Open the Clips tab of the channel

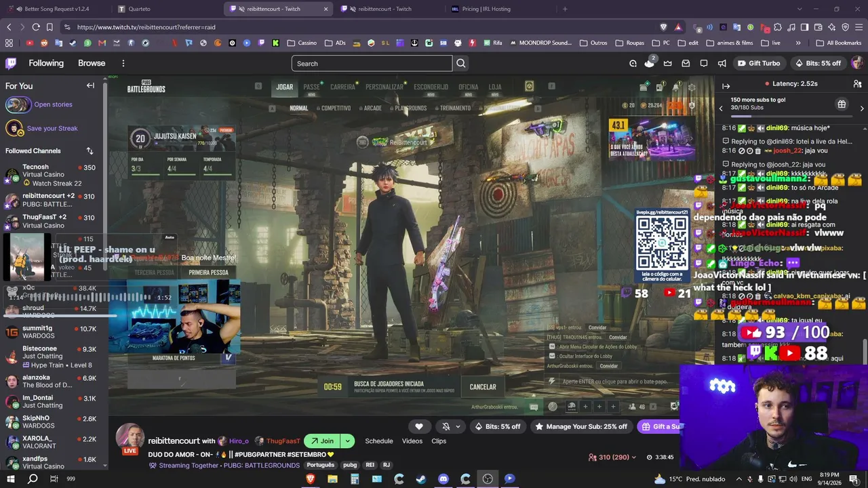[x=439, y=441]
